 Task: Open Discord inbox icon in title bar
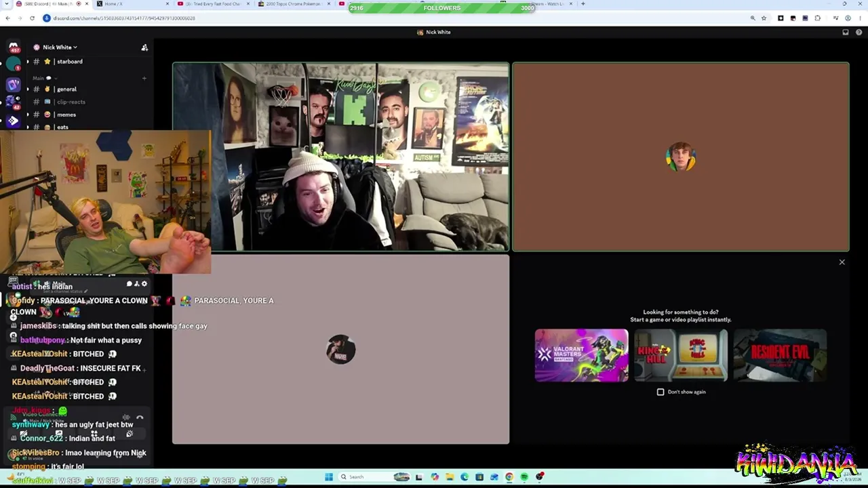[x=846, y=32]
